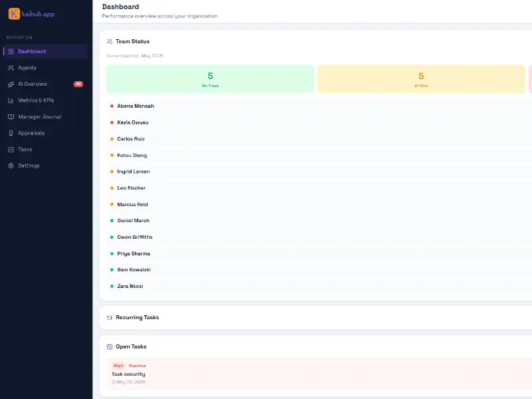This screenshot has width=532, height=399.
Task: Go to Appraisals
Action: coord(45,133)
